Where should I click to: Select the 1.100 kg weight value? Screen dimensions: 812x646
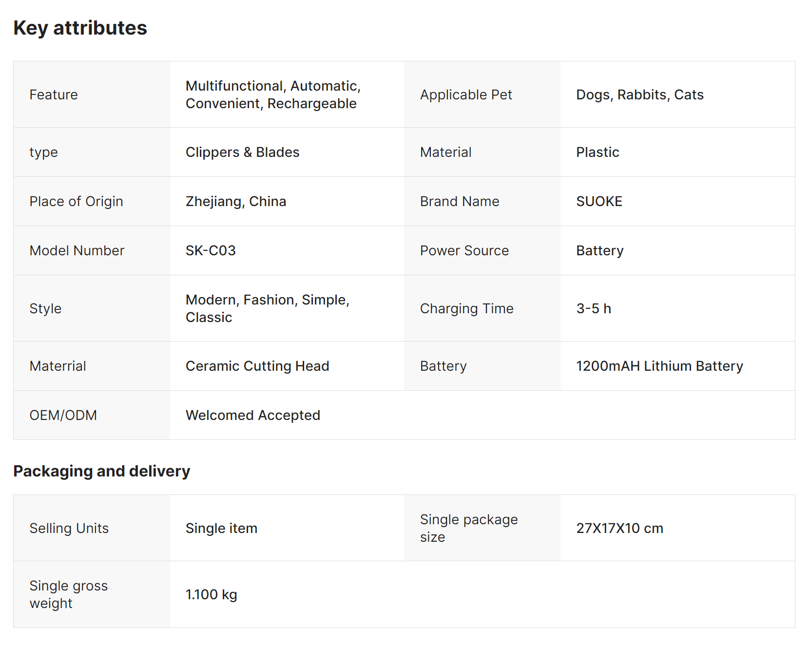(x=211, y=594)
